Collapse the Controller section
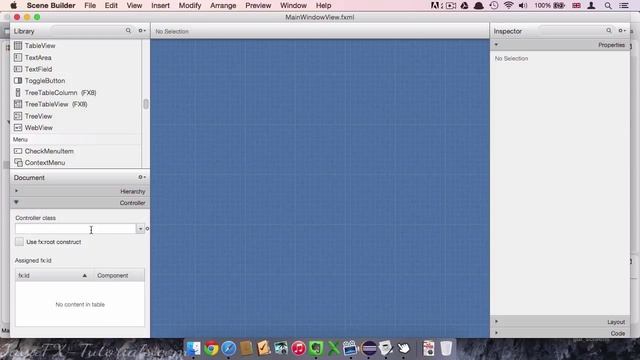This screenshot has height=360, width=640. click(16, 202)
